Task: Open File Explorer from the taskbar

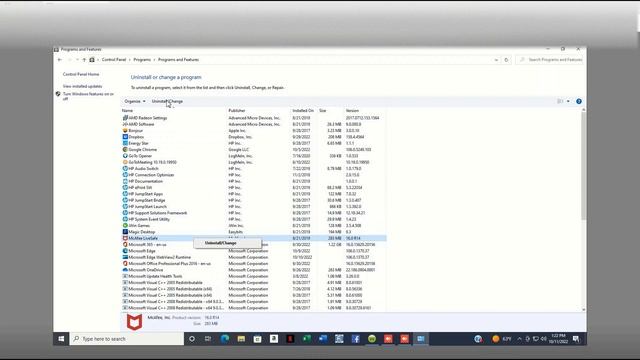Action: pyautogui.click(x=241, y=339)
